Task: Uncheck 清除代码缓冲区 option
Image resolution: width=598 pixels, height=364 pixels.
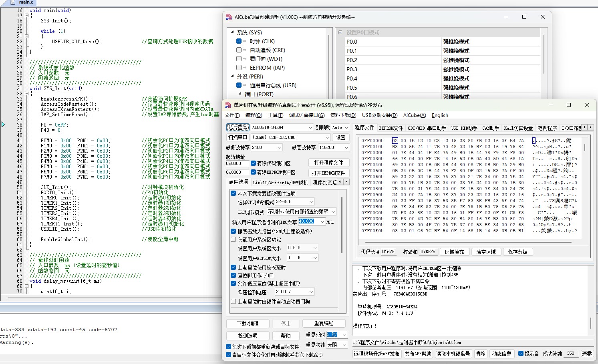Action: tap(253, 163)
